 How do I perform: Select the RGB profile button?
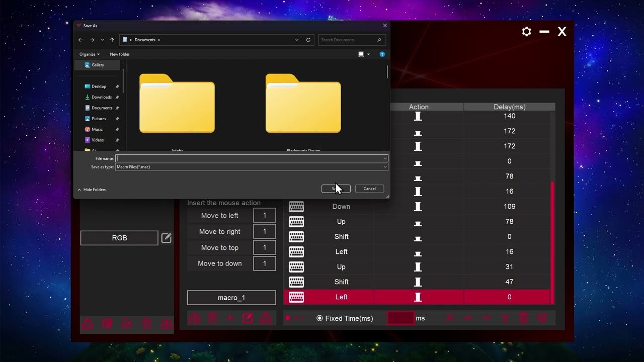coord(119,238)
